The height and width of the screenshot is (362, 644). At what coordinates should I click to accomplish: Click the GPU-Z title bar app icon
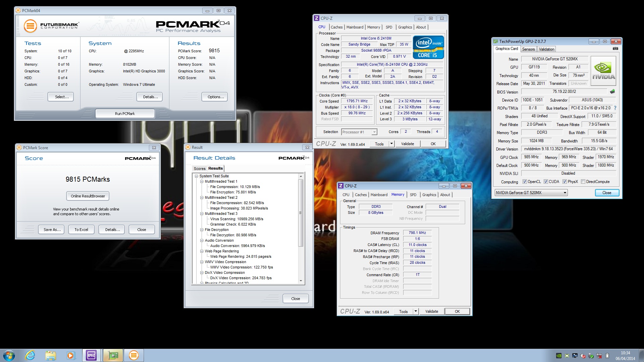(x=495, y=42)
